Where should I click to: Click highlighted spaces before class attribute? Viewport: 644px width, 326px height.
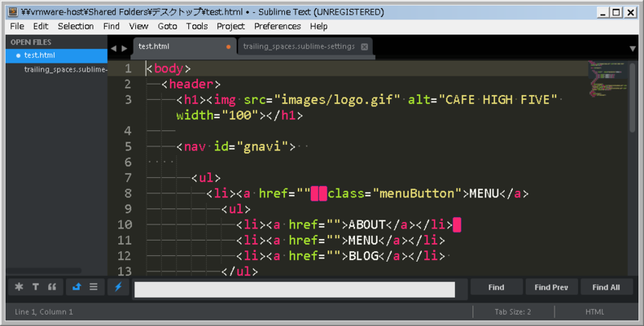pyautogui.click(x=319, y=193)
